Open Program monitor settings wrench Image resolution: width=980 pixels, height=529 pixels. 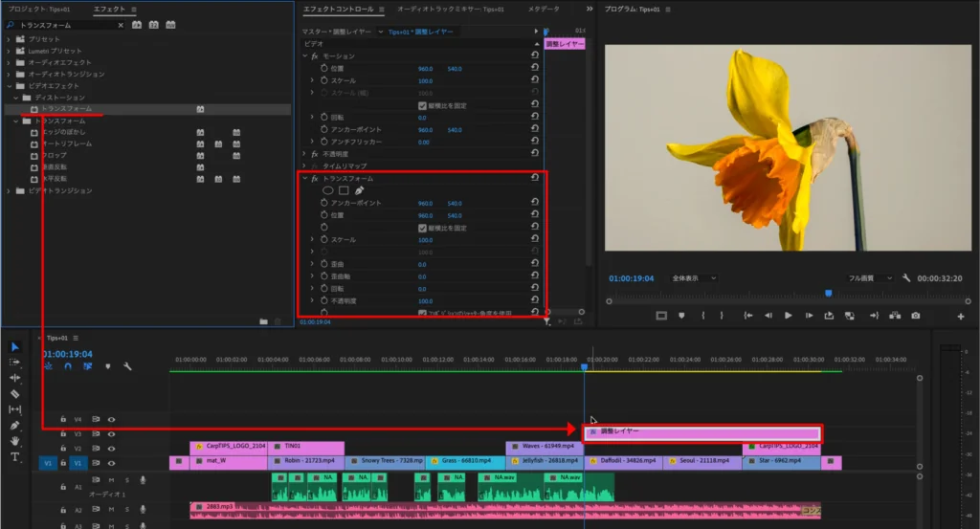(x=906, y=278)
